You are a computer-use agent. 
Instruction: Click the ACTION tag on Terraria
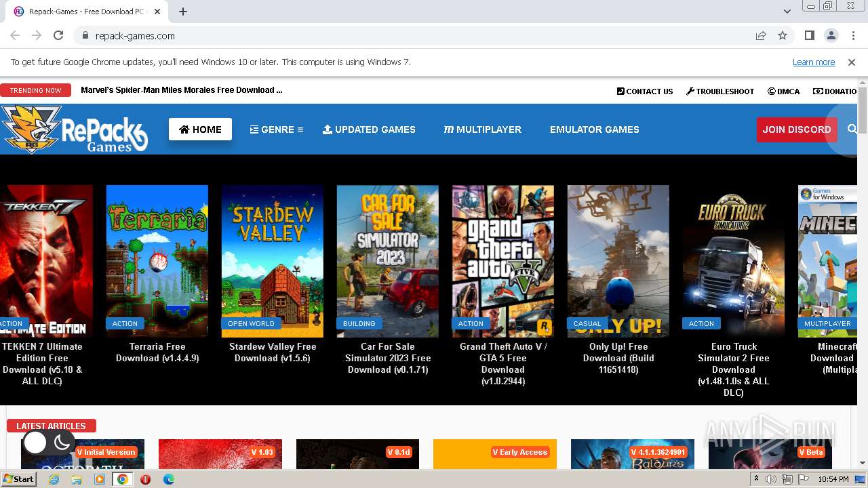pyautogui.click(x=125, y=323)
